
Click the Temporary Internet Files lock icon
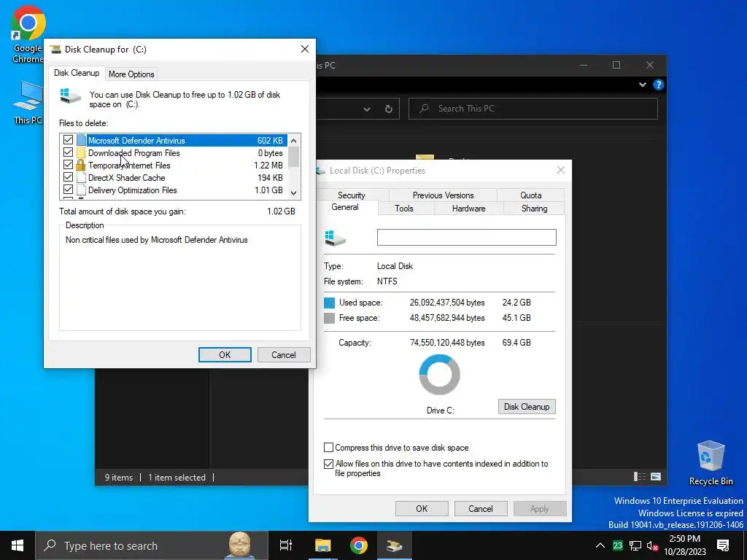click(x=81, y=166)
